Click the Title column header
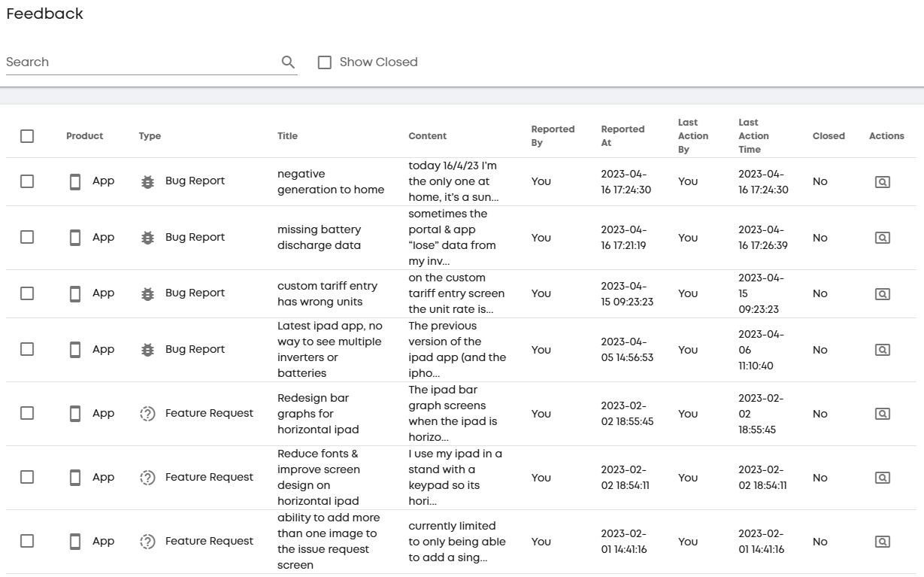Screen dimensions: 924x577 click(287, 136)
